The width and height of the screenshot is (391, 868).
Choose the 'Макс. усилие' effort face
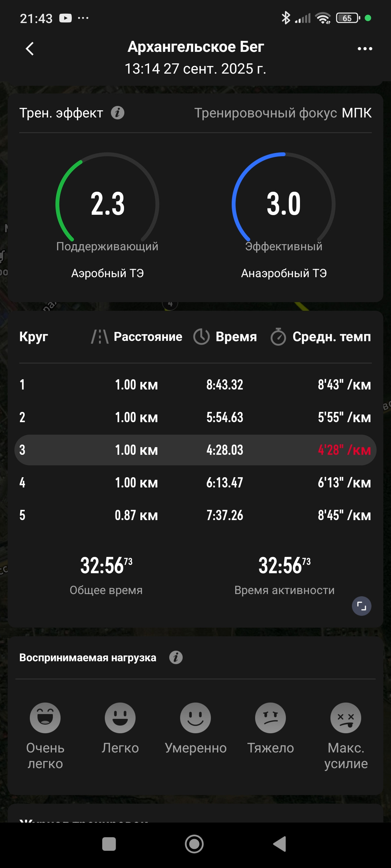[346, 718]
